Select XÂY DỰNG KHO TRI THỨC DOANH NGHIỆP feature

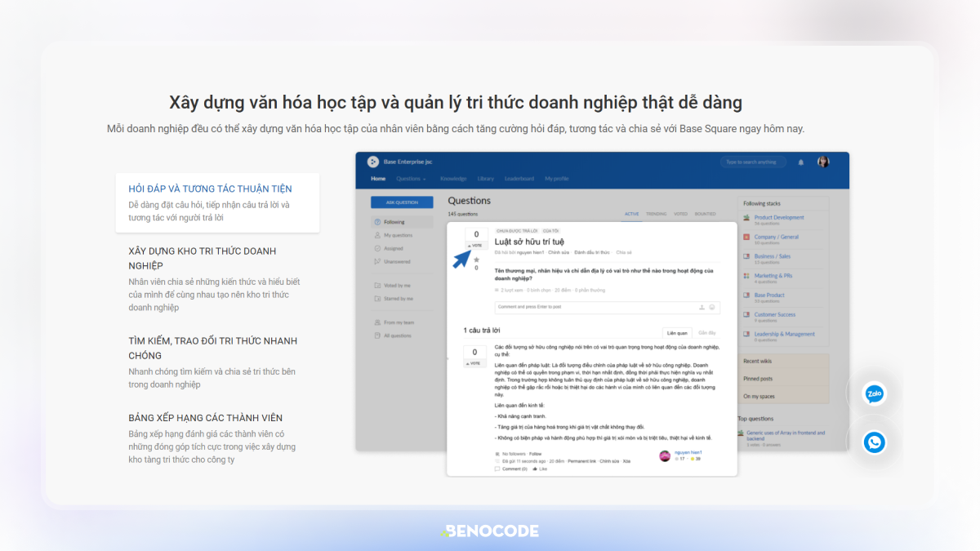[x=217, y=278]
